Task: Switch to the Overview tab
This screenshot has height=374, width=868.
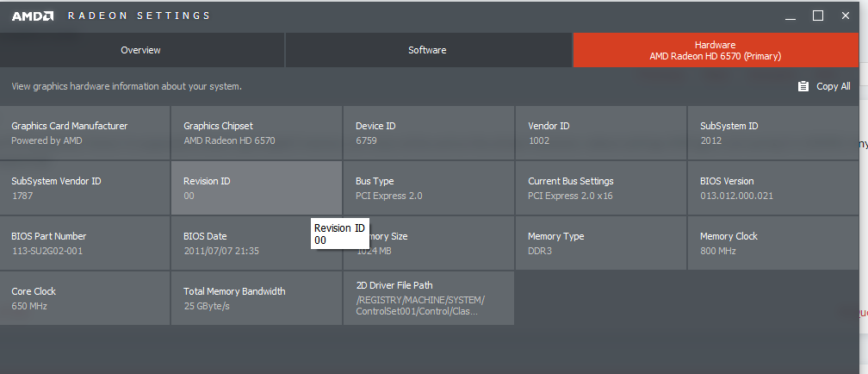Action: pyautogui.click(x=142, y=50)
